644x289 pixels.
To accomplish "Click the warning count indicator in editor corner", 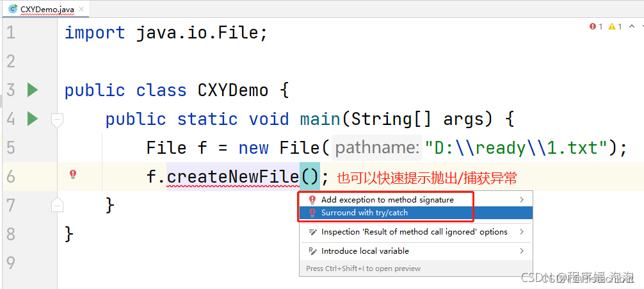I will 615,27.
